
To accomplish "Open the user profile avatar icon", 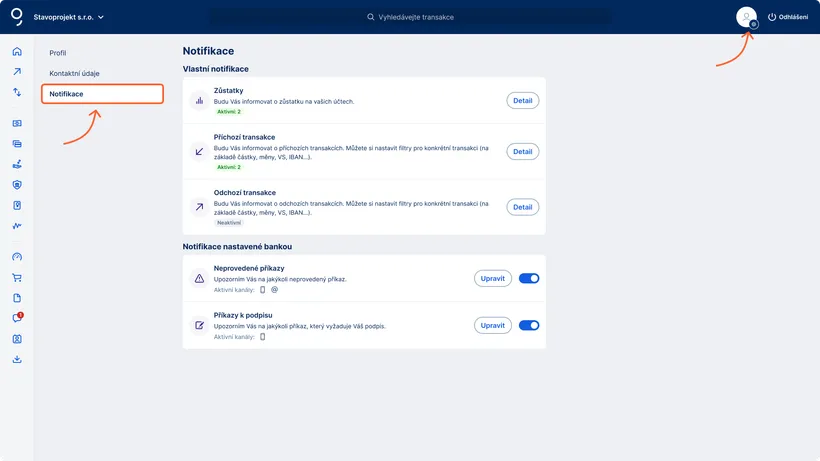I will [x=746, y=17].
